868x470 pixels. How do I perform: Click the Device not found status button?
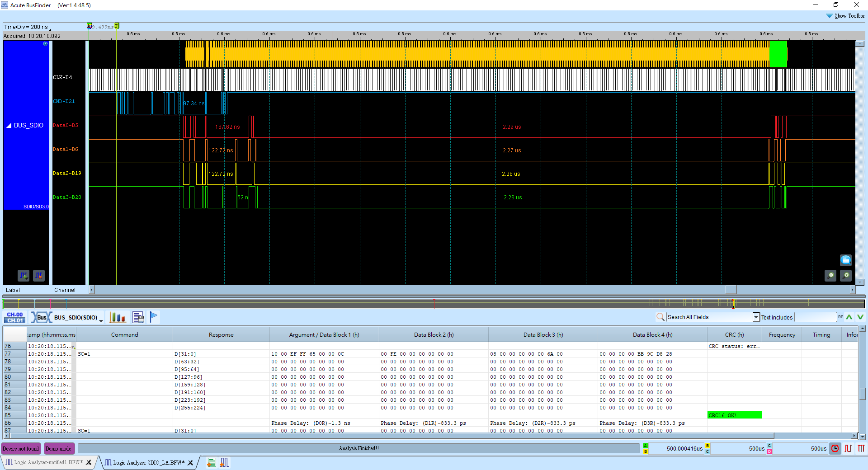[x=21, y=449]
